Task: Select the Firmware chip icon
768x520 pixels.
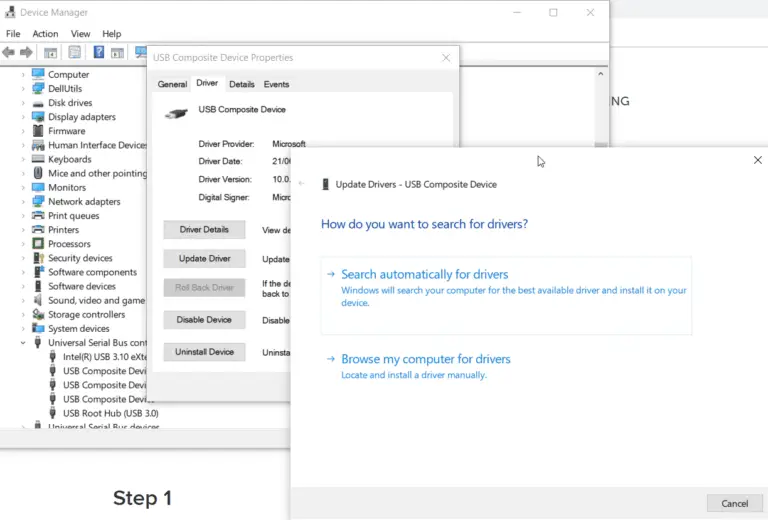Action: (x=38, y=131)
